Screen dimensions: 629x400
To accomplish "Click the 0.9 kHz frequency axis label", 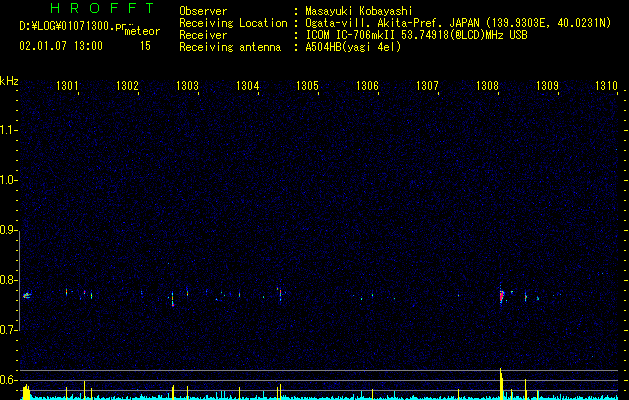I will point(8,230).
